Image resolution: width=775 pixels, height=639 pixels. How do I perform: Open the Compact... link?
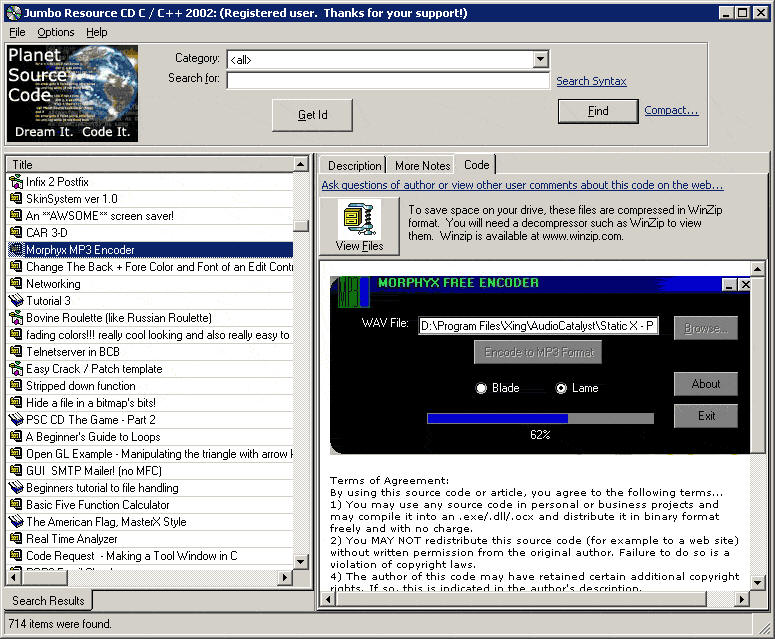click(x=671, y=110)
